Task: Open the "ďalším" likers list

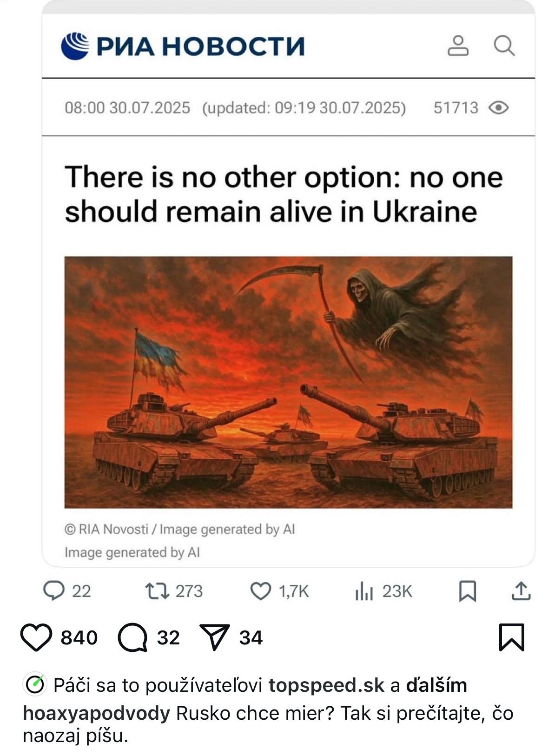Action: click(x=436, y=685)
